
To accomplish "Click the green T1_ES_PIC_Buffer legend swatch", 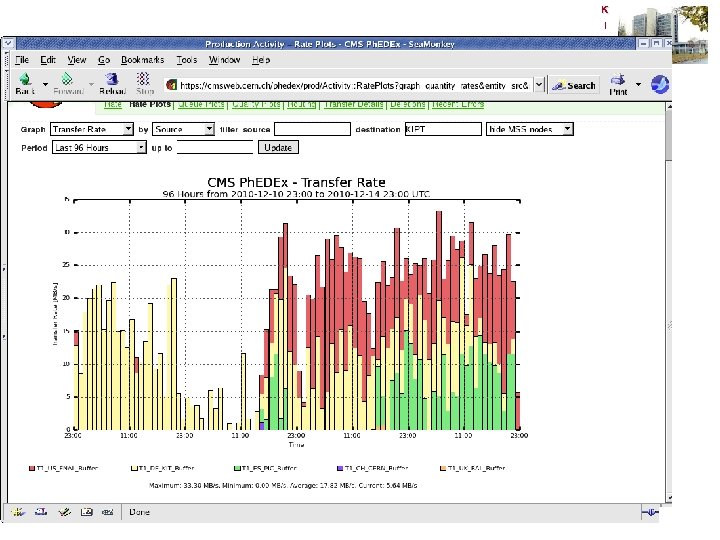I will [237, 468].
